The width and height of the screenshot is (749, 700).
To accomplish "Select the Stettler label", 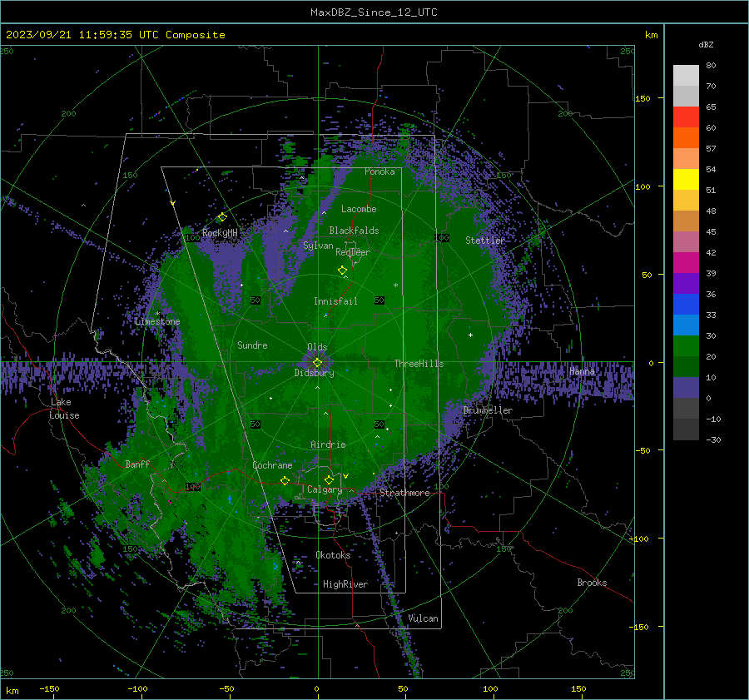I will click(485, 241).
